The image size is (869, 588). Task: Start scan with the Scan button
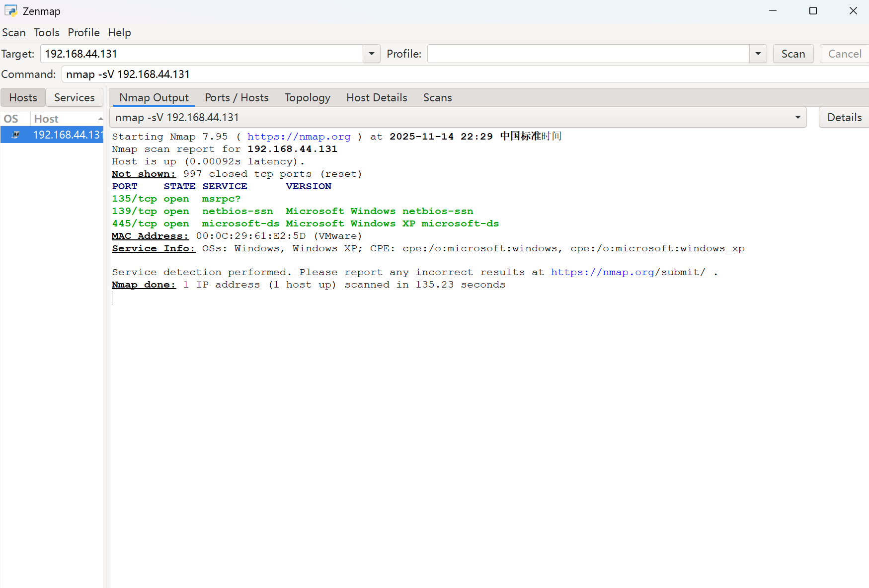pyautogui.click(x=793, y=54)
